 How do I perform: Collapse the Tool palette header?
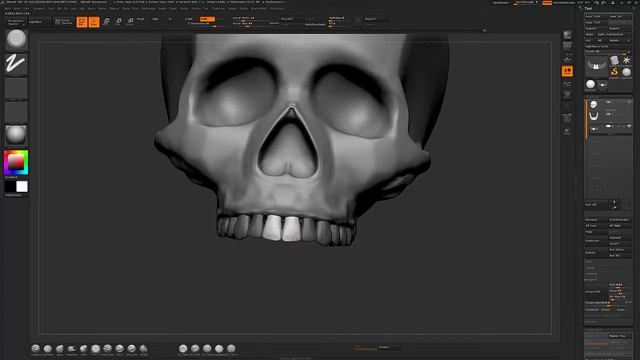588,9
